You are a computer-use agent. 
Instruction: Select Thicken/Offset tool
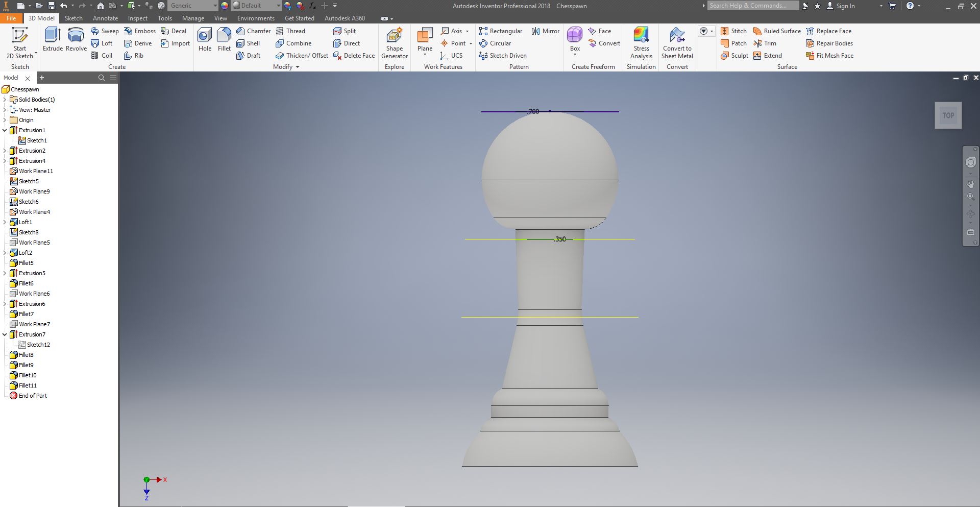coord(302,56)
